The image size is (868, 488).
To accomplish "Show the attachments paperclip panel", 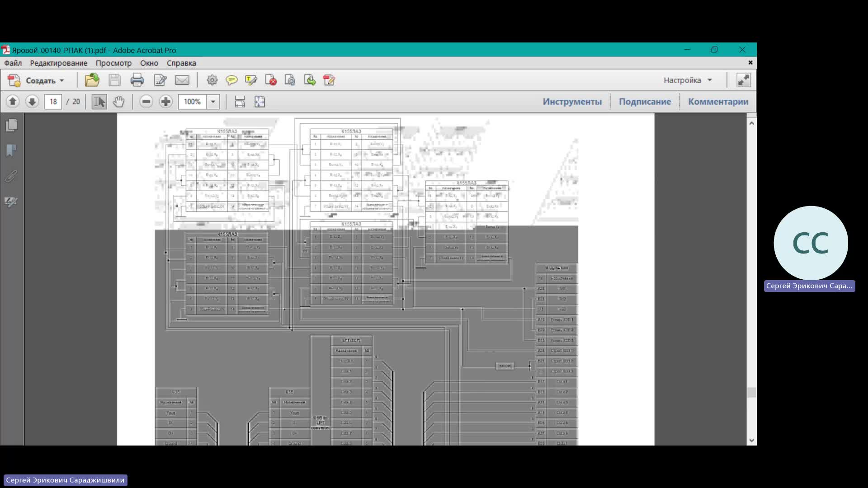I will point(12,176).
